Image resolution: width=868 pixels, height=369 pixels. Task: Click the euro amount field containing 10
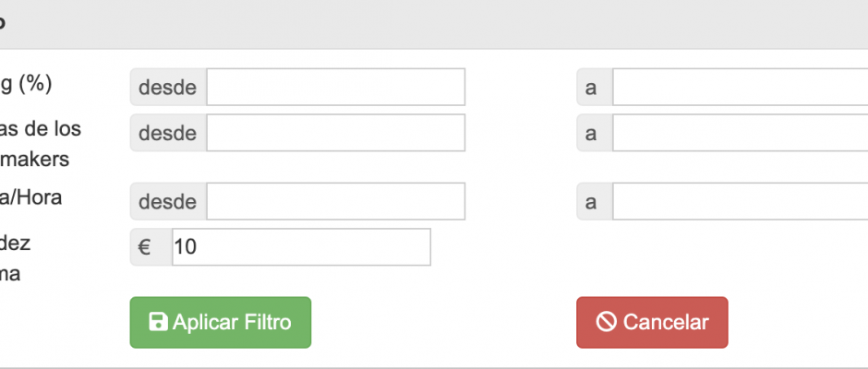pyautogui.click(x=301, y=247)
